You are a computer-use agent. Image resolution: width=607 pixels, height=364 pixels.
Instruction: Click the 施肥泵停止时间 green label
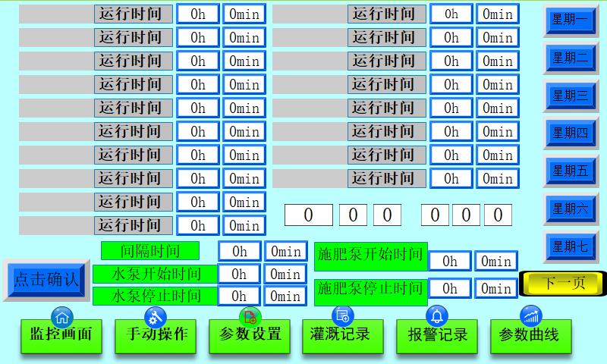(x=371, y=292)
